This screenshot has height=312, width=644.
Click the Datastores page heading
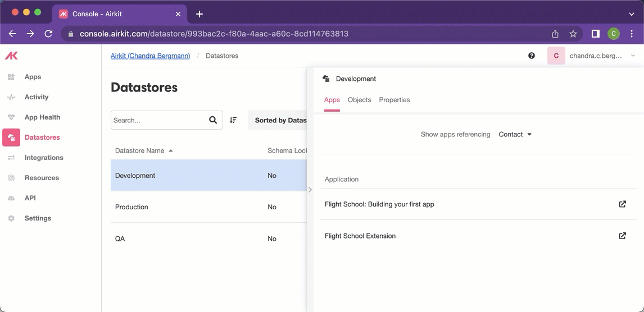[144, 88]
